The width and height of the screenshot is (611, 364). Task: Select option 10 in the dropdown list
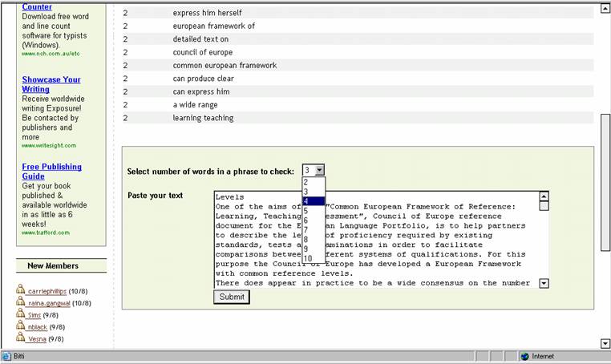[x=314, y=258]
